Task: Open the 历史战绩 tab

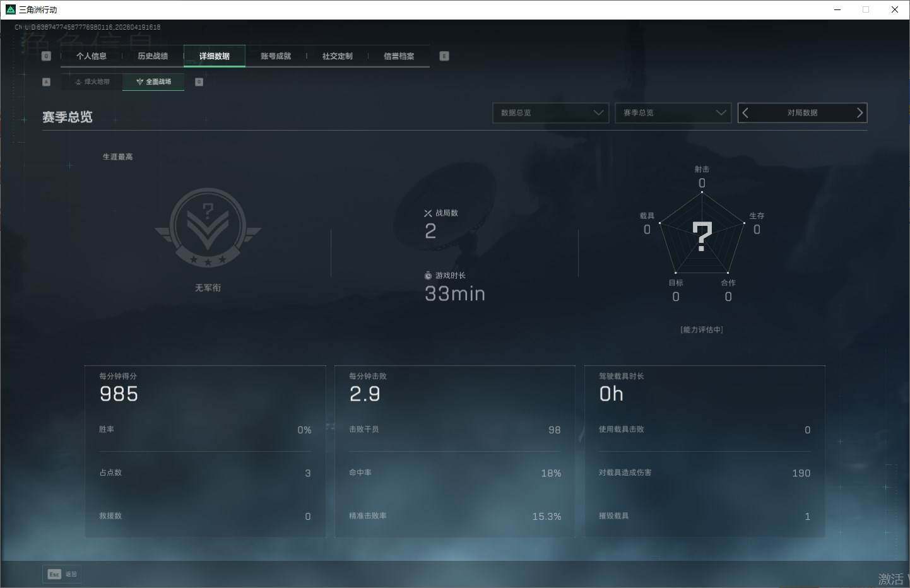Action: click(x=153, y=56)
